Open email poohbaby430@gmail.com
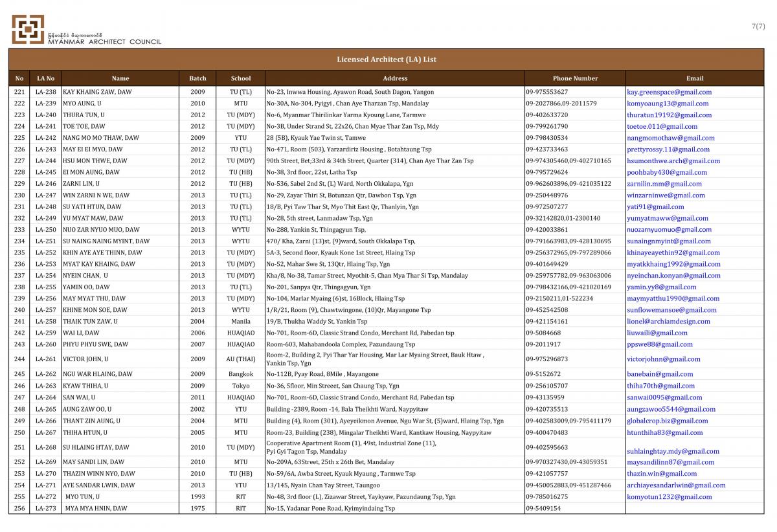Screen dimensions: 777x532 click(x=667, y=172)
